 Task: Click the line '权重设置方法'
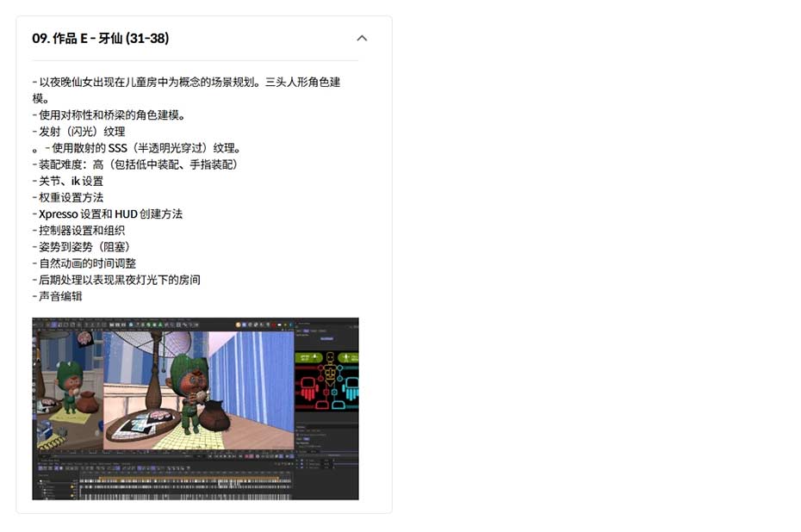click(71, 198)
